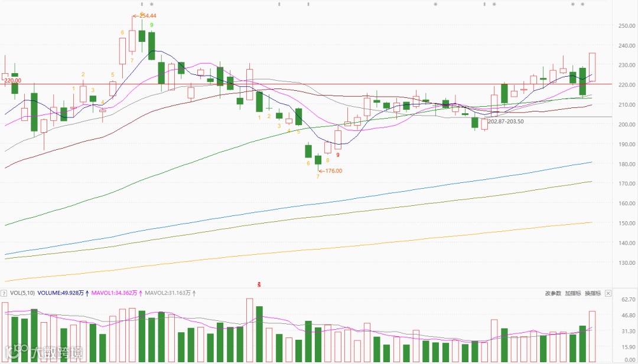Click the red sequence number 9 near the low
This screenshot has width=638, height=364.
(x=338, y=155)
